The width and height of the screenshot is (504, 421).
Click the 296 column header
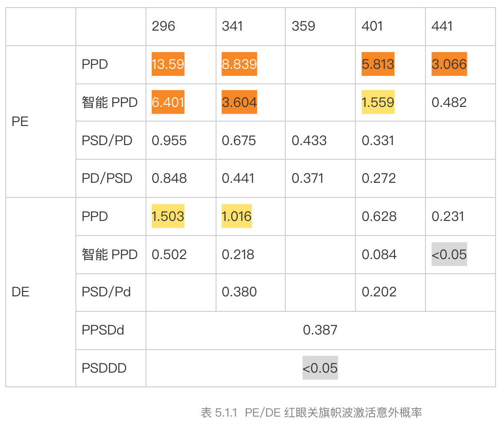[164, 26]
